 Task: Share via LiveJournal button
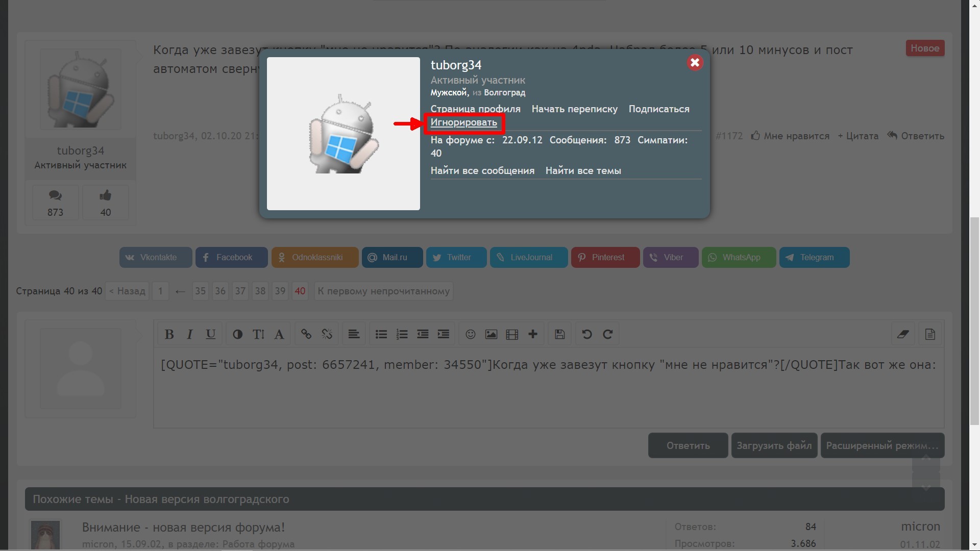click(529, 257)
